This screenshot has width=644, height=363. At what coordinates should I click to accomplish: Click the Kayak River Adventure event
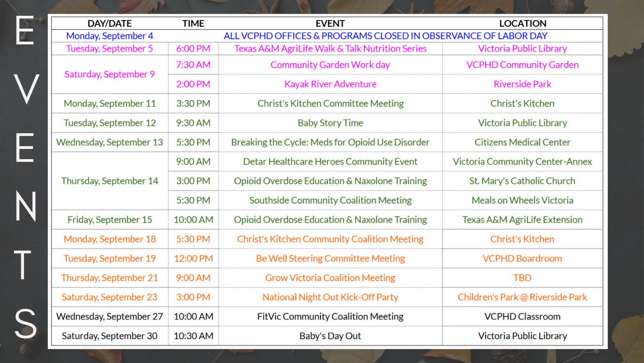(330, 84)
